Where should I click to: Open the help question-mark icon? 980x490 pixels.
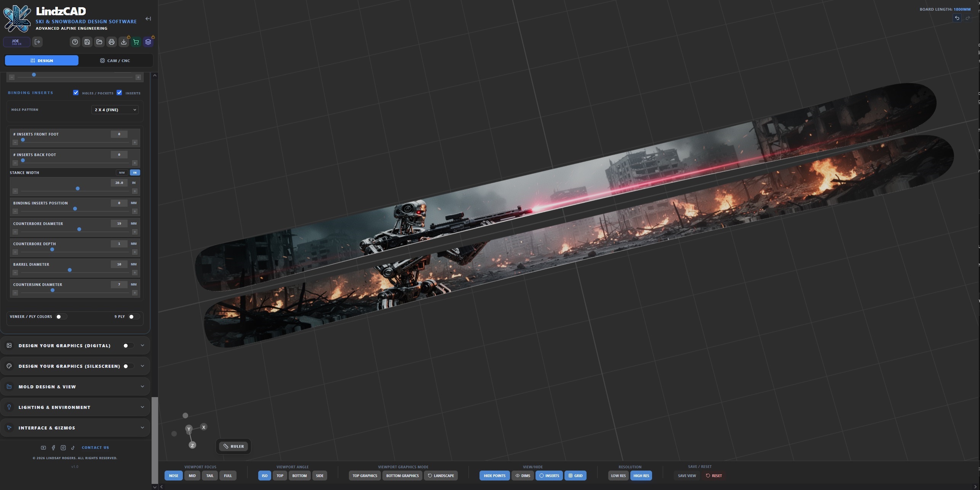click(75, 42)
